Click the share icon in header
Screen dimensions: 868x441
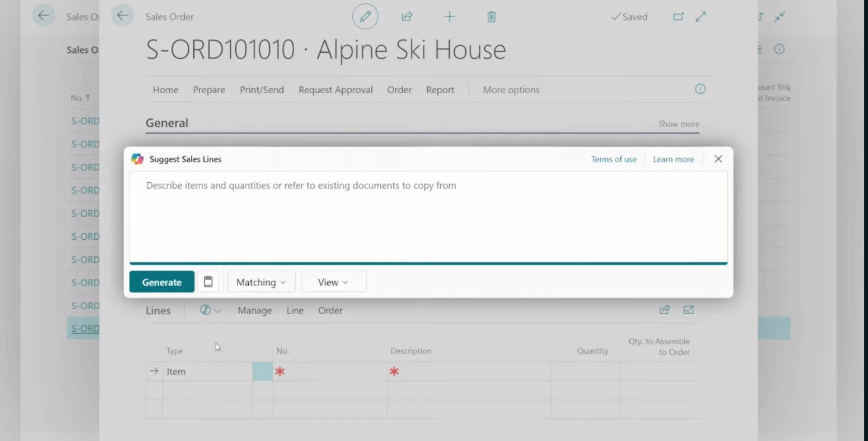point(407,17)
